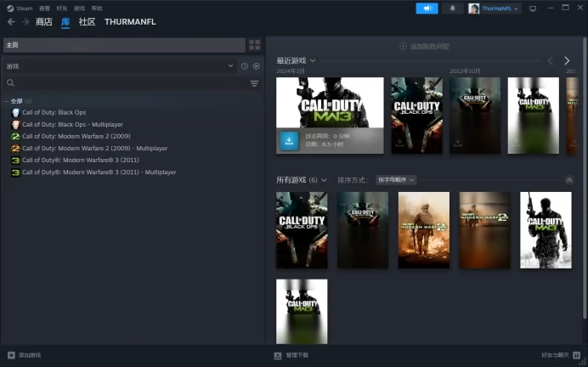Select Modern Warfare 3 (2011) - Multiplayer entry
Viewport: 588px width, 367px height.
point(99,172)
